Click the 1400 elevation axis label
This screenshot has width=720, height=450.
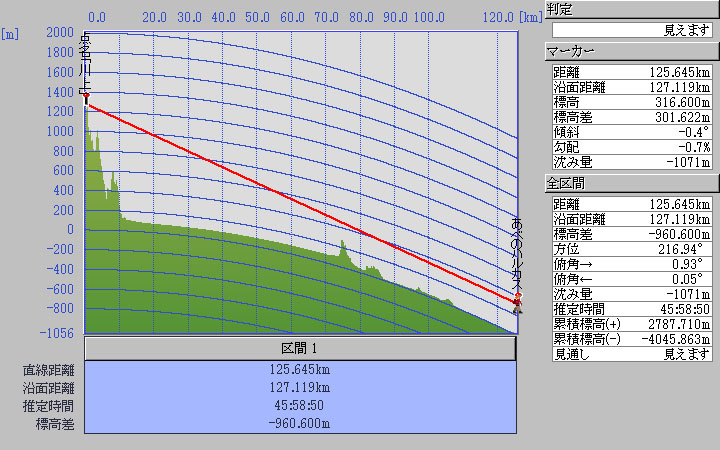[x=60, y=92]
